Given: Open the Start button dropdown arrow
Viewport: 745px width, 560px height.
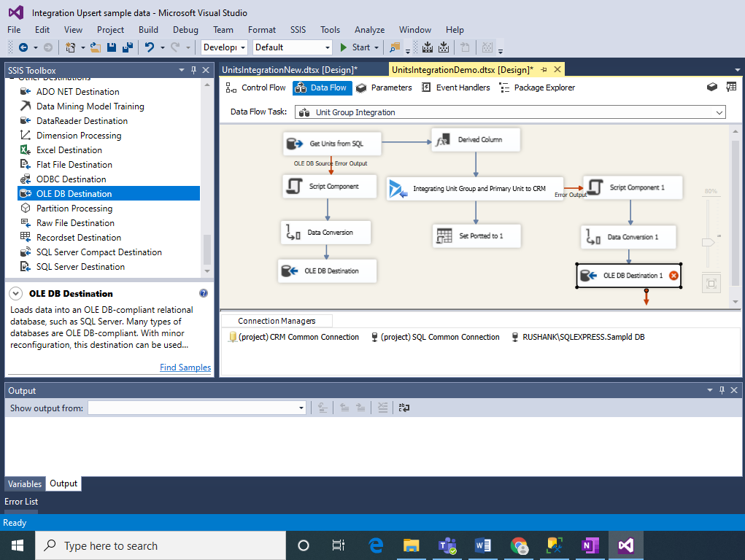Looking at the screenshot, I should (377, 47).
